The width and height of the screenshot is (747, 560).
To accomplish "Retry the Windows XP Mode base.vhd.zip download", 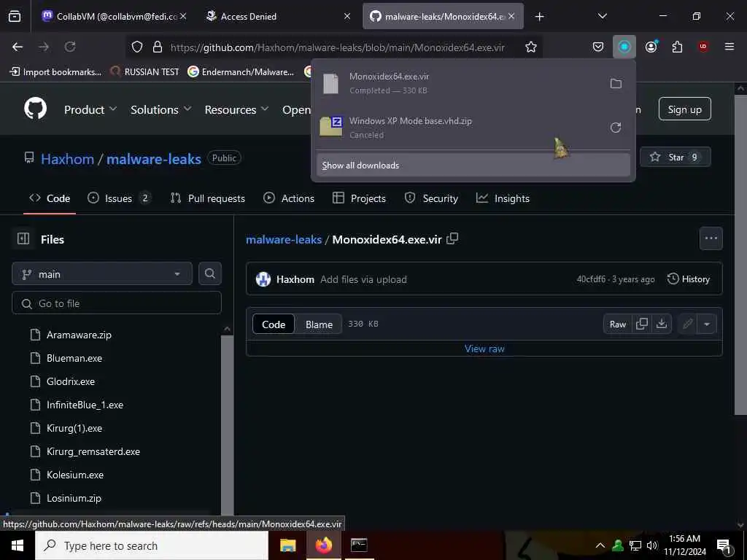I will tap(616, 127).
